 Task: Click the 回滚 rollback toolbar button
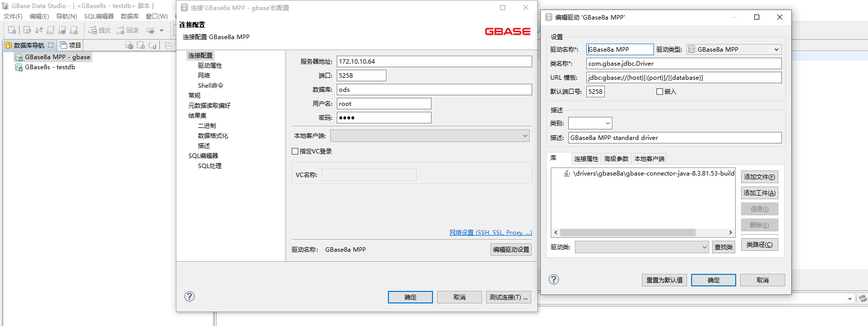coord(128,30)
